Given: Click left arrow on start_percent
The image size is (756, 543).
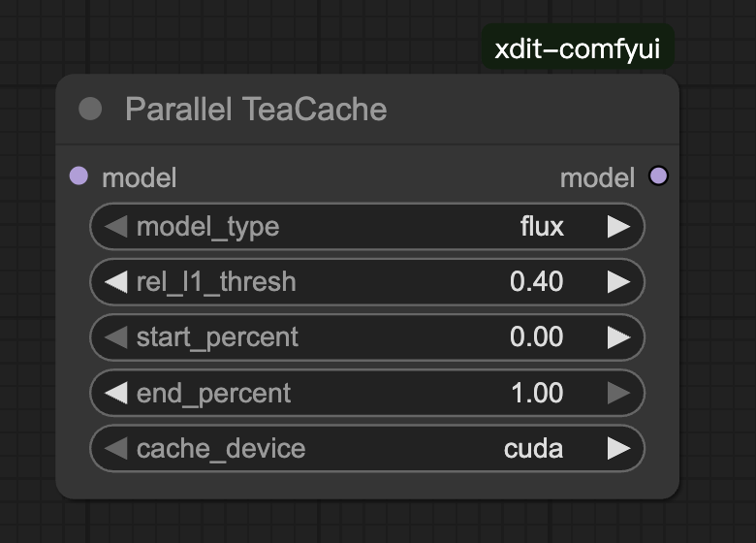Looking at the screenshot, I should [x=115, y=337].
